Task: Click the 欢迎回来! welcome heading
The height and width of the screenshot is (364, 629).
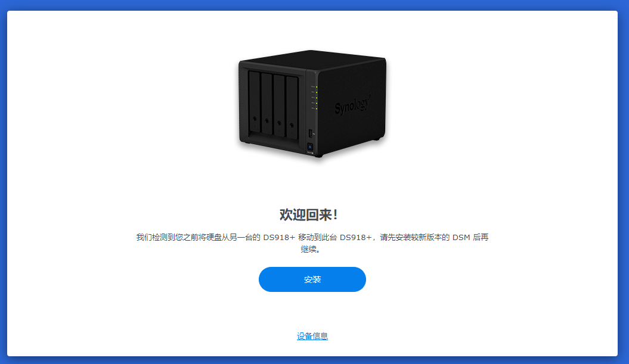Action: [x=308, y=215]
